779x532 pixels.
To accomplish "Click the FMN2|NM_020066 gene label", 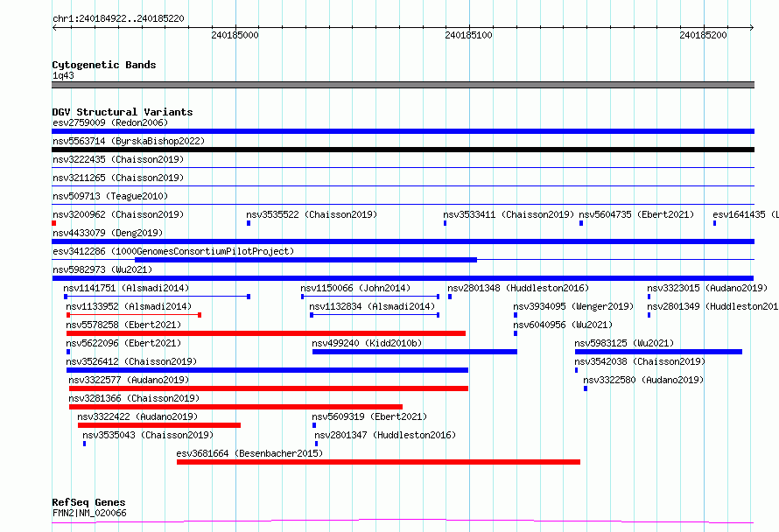I will pyautogui.click(x=89, y=513).
